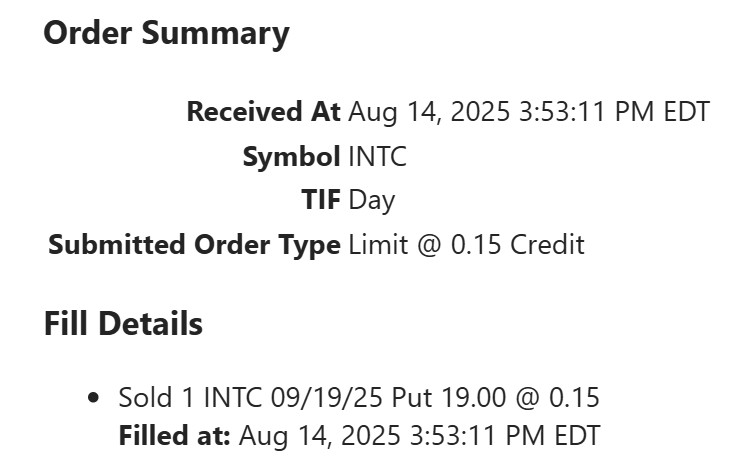The image size is (750, 472).
Task: Click the Symbol field label
Action: pyautogui.click(x=291, y=156)
